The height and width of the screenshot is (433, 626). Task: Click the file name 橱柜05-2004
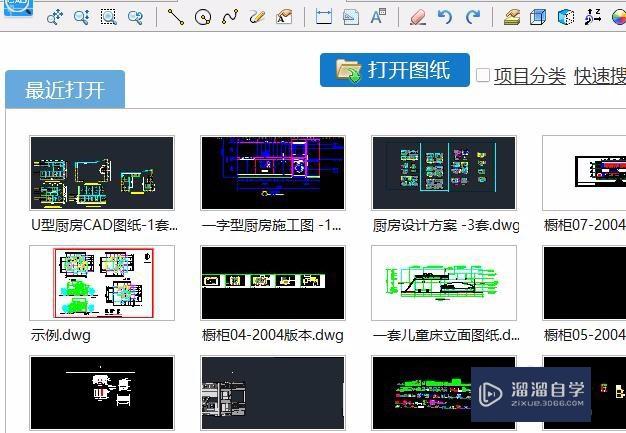585,335
